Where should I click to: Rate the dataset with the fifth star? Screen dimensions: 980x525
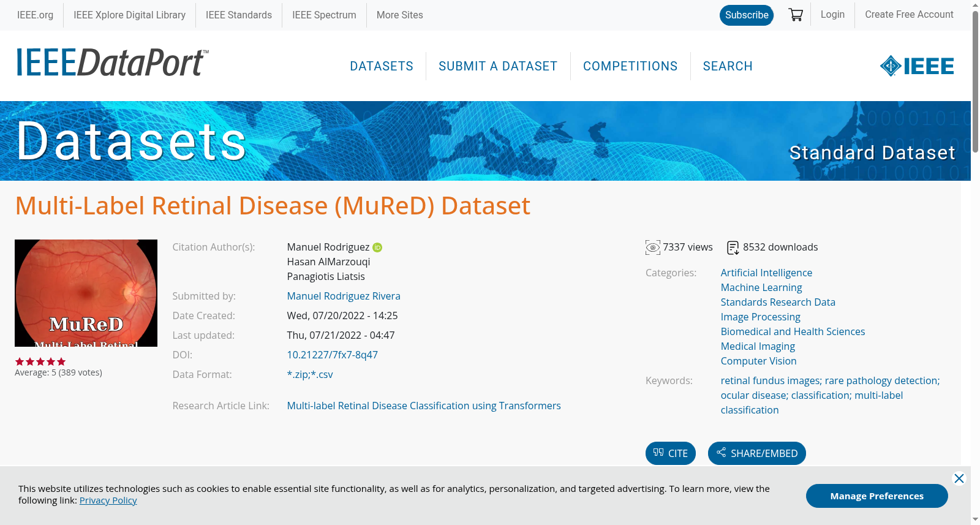(x=61, y=361)
